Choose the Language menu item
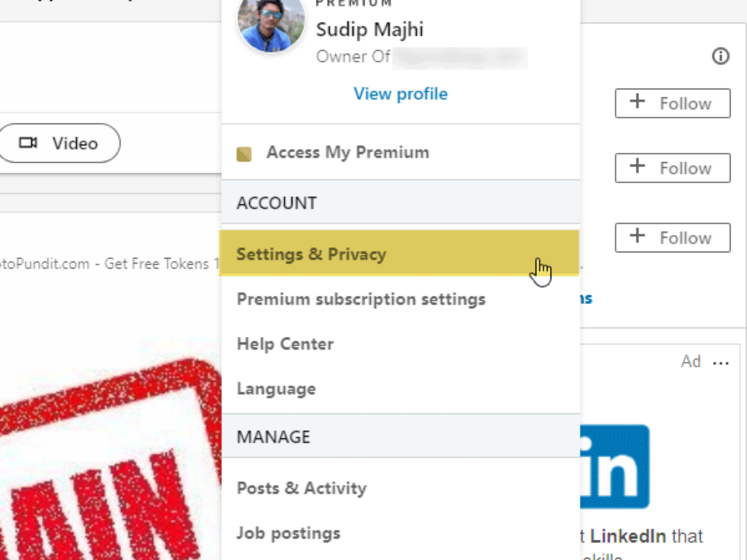747x560 pixels. (276, 389)
